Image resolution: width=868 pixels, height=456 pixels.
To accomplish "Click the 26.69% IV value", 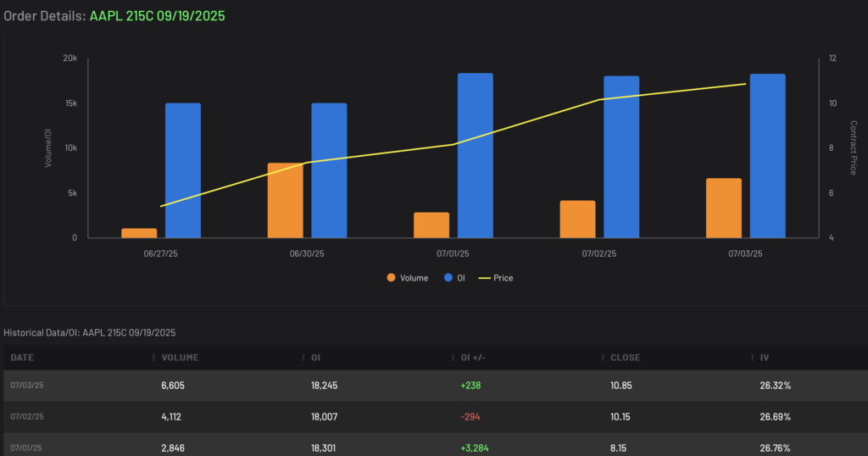I will pyautogui.click(x=775, y=417).
